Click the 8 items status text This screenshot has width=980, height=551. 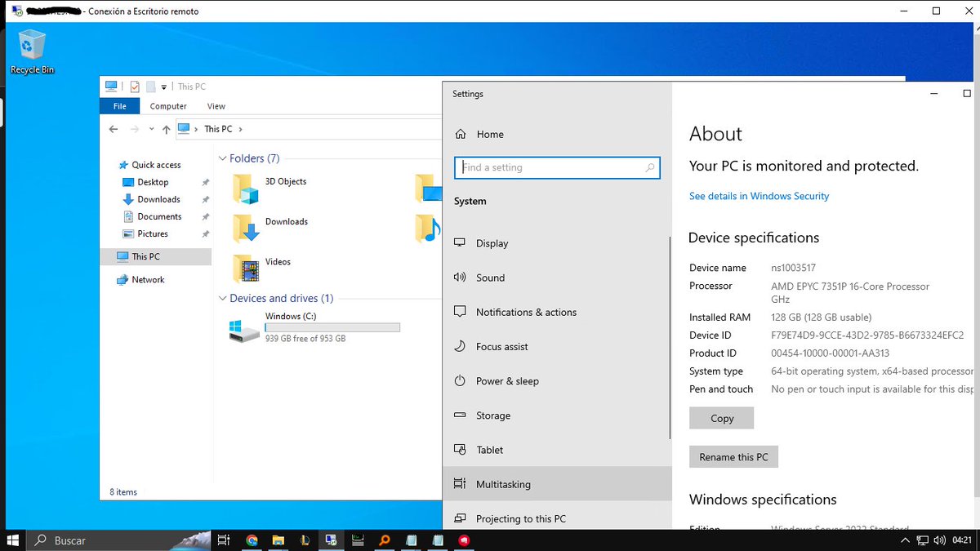click(x=123, y=492)
